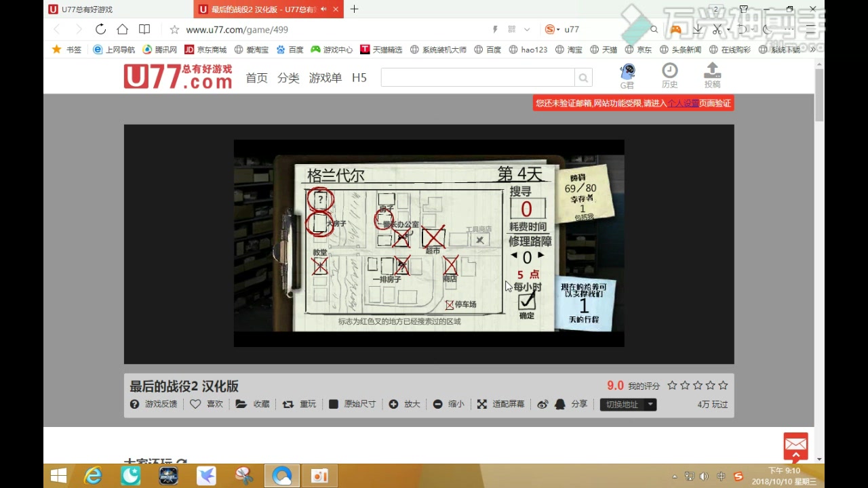Close the 最后的战役2 汉化版 tab
The image size is (868, 488).
[x=335, y=9]
